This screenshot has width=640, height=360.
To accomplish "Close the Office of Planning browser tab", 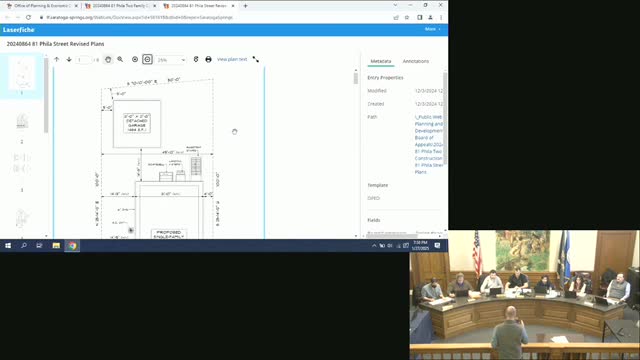I will coord(76,6).
